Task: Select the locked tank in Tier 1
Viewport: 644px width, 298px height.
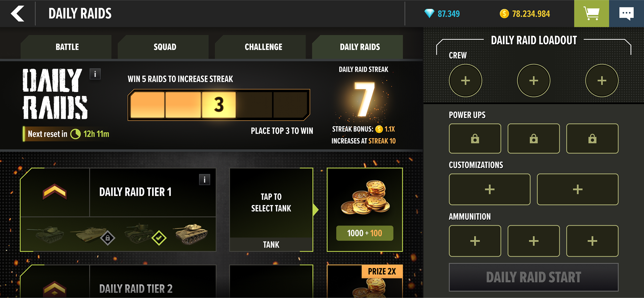Action: tap(92, 235)
